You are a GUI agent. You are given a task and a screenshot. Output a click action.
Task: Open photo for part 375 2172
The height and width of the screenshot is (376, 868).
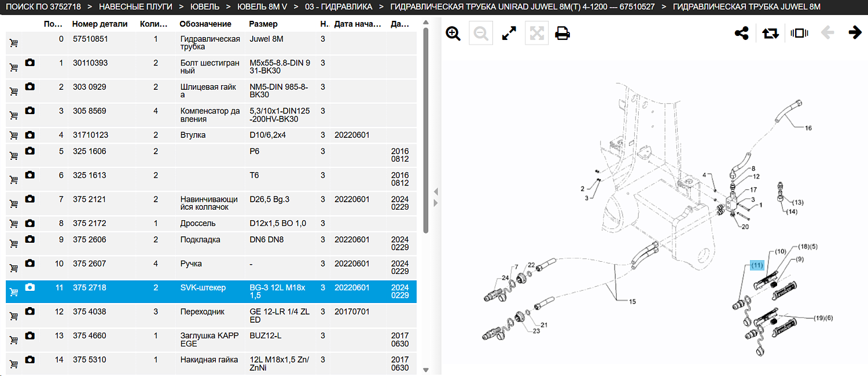tap(30, 223)
